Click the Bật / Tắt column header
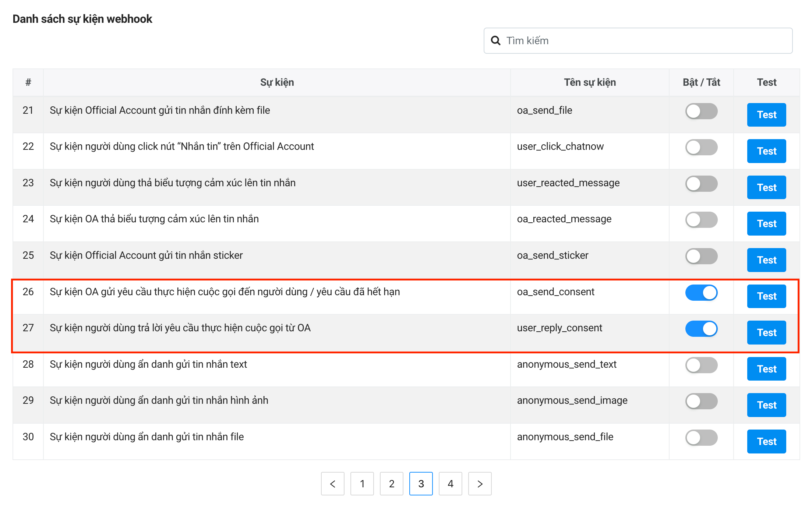The width and height of the screenshot is (812, 505). point(701,82)
